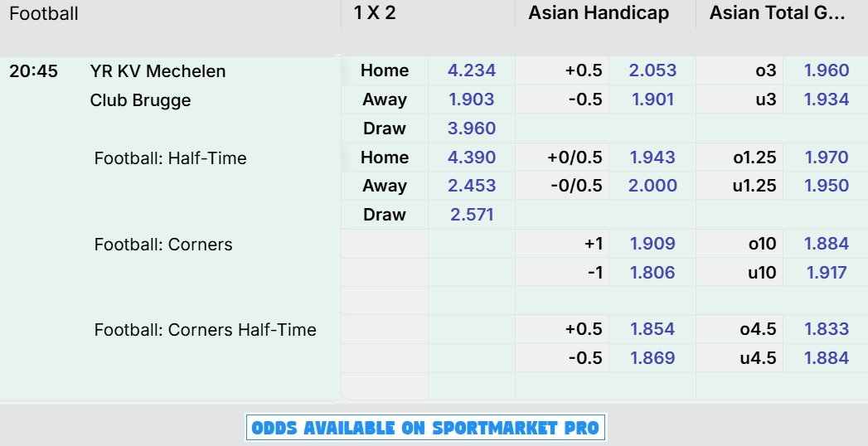Viewport: 868px width, 446px height.
Task: Select Home win odds 4.234
Action: 471,70
